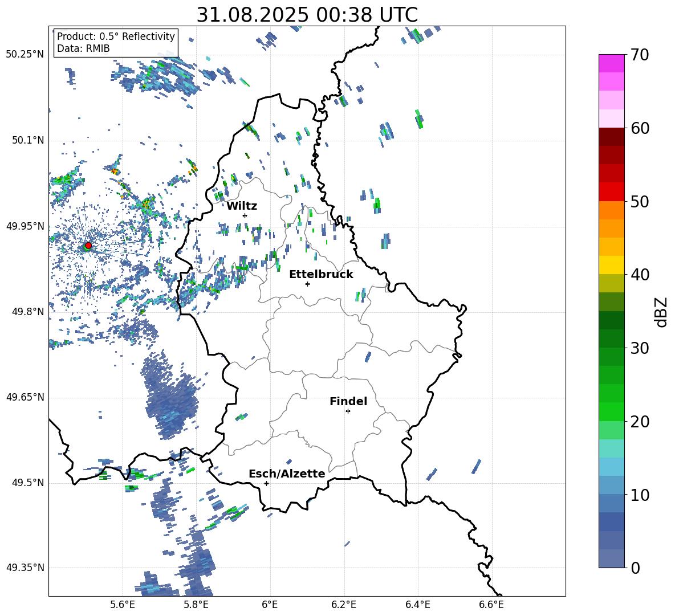675x616 pixels.
Task: Click the 6.4°E longitude label
Action: tap(417, 605)
